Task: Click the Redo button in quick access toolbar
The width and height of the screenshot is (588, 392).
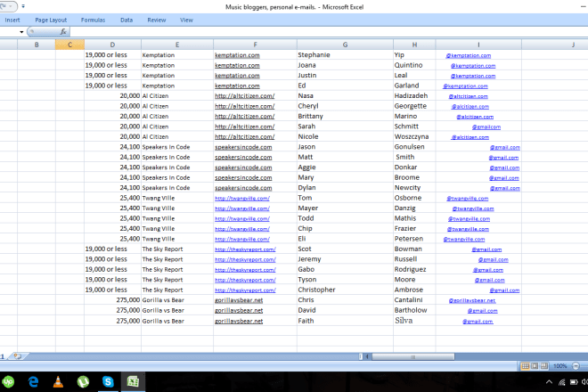Action: (4, 6)
